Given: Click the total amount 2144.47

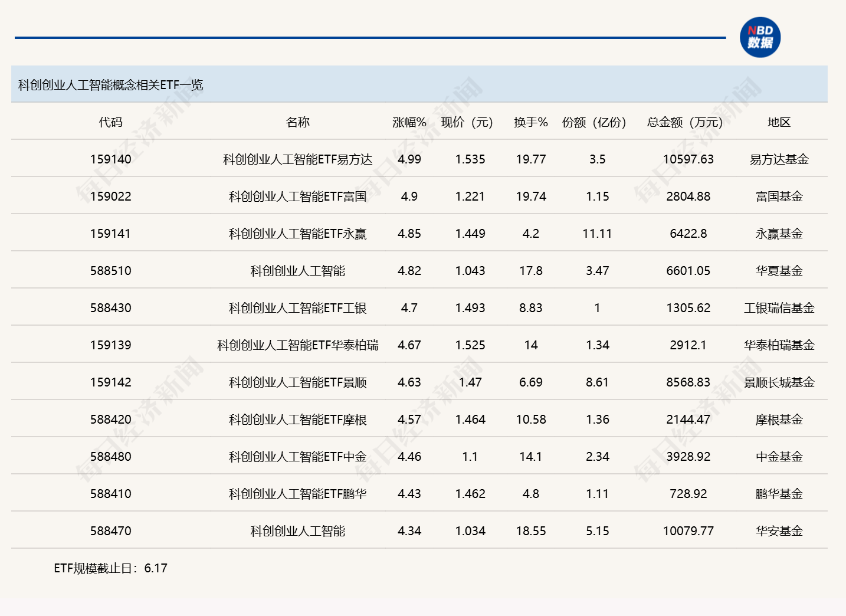Looking at the screenshot, I should tap(688, 420).
